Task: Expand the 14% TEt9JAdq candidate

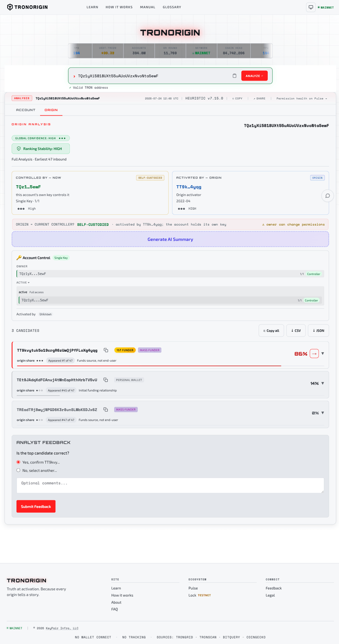Action: 323,383
